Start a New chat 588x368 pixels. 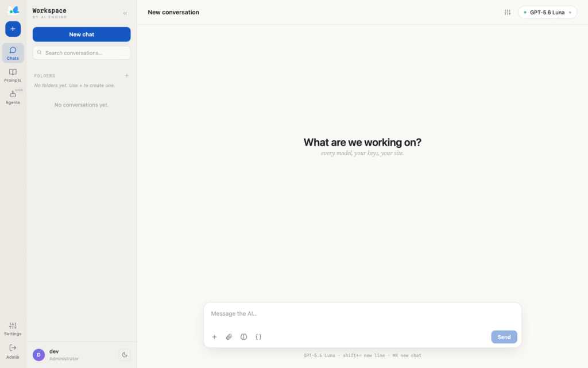82,34
